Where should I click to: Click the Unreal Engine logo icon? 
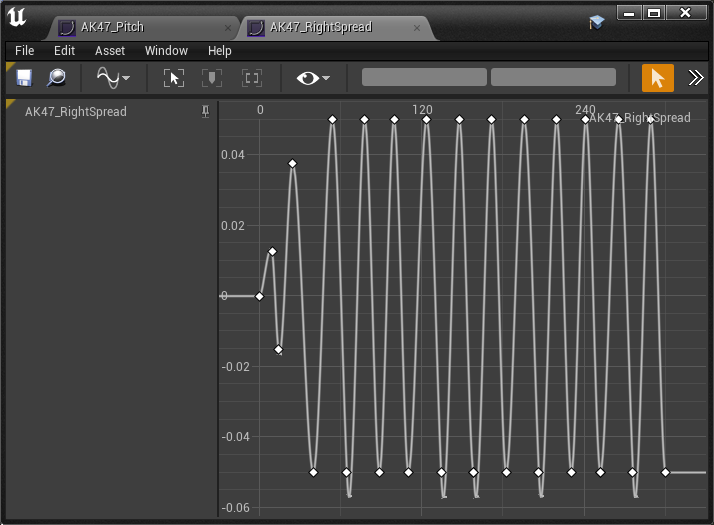[x=17, y=18]
